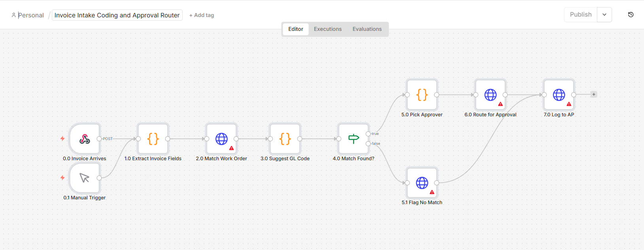644x250 pixels.
Task: Click warning triangle on 6.0 Route for Approval
Action: pyautogui.click(x=500, y=104)
